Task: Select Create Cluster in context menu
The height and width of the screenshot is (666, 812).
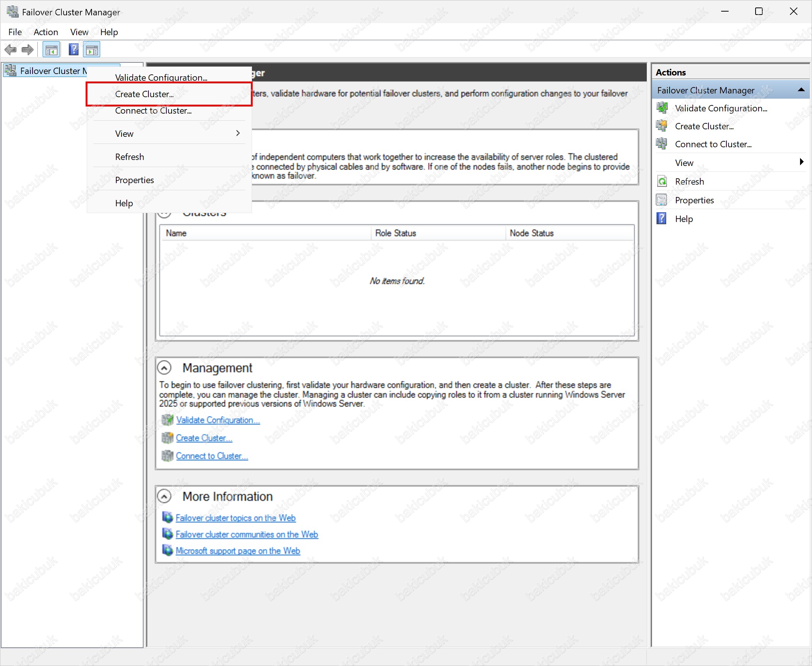Action: tap(144, 95)
